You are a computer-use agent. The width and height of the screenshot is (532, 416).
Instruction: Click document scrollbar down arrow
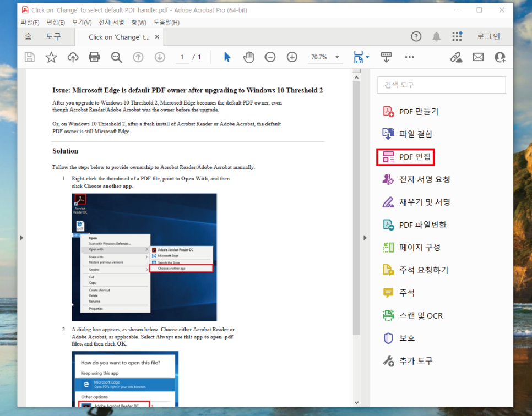(x=356, y=402)
